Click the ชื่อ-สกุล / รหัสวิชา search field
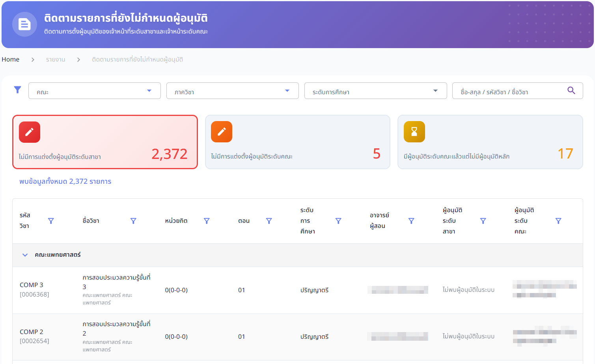The width and height of the screenshot is (595, 364). (x=509, y=91)
